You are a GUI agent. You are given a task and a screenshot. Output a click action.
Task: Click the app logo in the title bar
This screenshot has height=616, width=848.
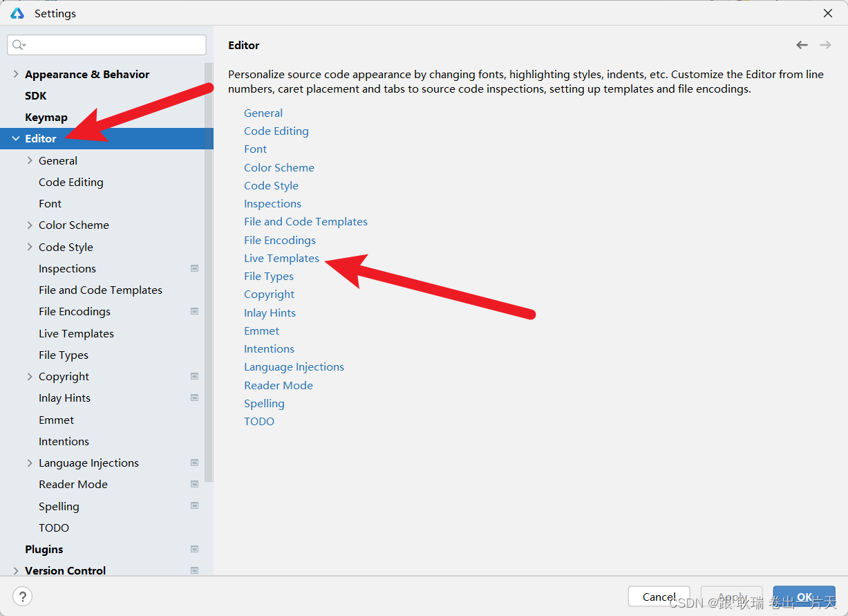click(17, 13)
